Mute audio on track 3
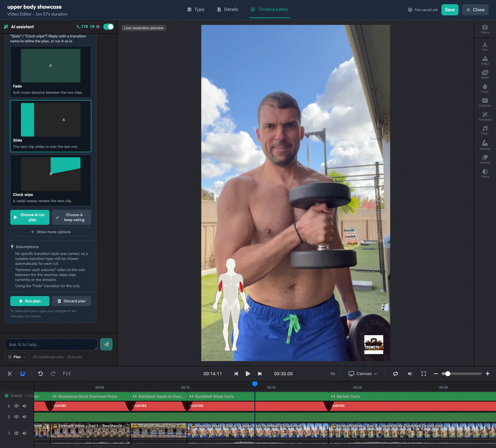The image size is (496, 448). 24,406
